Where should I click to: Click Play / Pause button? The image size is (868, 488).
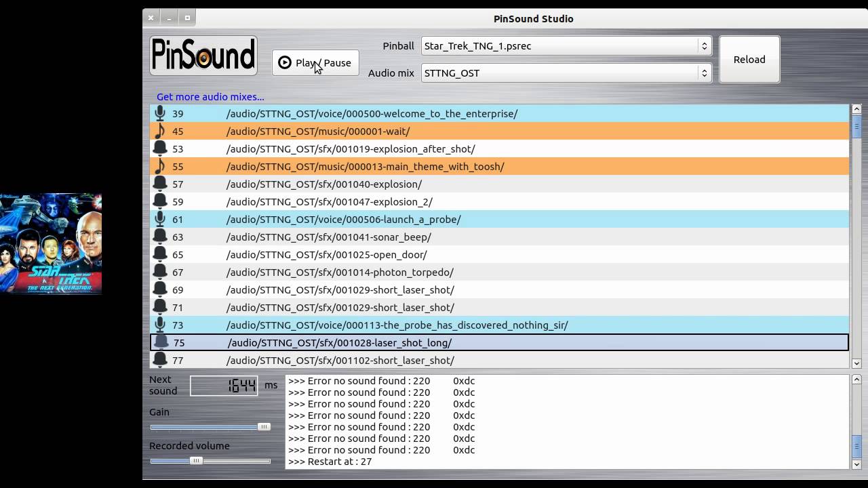(x=315, y=62)
